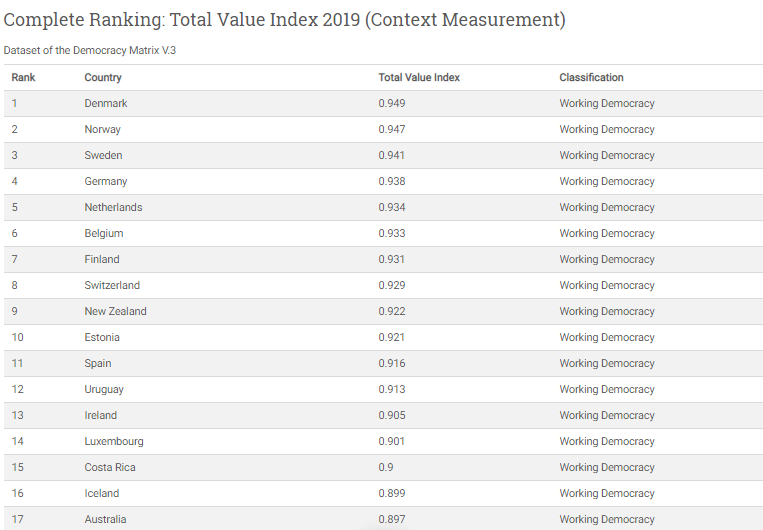Select Belgium in the country list

[104, 233]
